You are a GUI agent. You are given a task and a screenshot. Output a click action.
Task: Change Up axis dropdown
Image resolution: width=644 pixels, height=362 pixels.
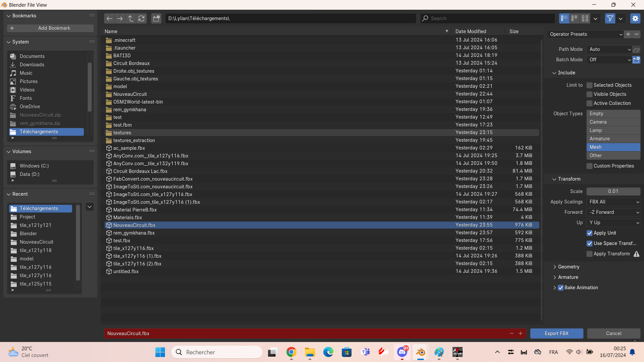click(613, 223)
